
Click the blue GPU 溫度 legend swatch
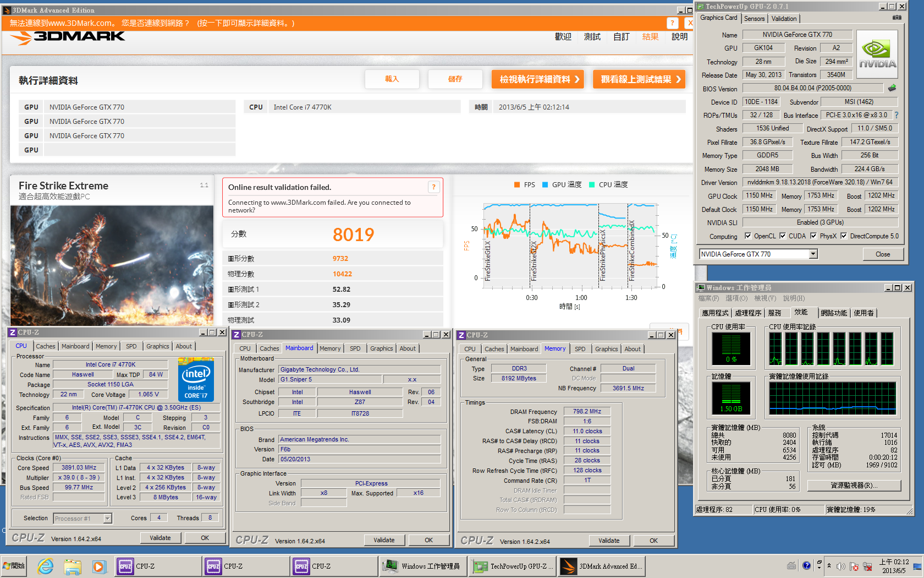[545, 185]
